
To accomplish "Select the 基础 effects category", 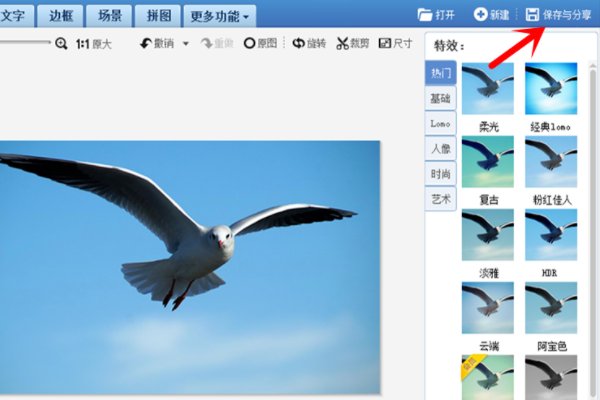I will point(440,98).
